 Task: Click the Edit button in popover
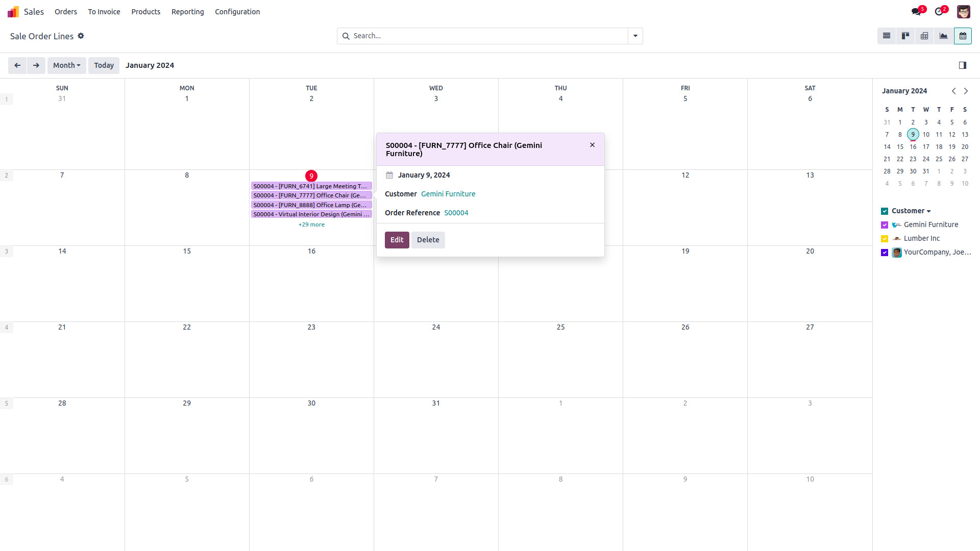click(397, 240)
